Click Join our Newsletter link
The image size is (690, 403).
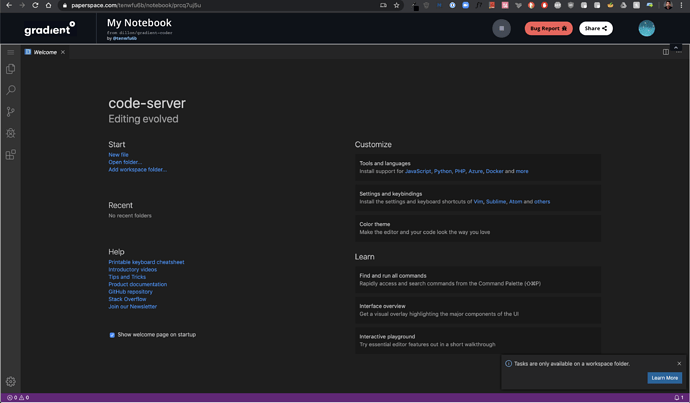click(132, 307)
